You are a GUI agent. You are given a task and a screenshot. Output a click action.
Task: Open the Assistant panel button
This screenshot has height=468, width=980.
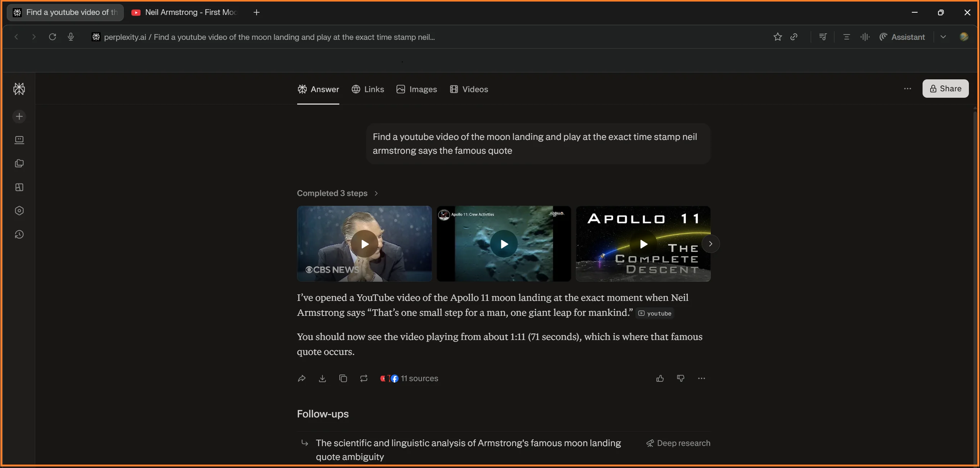[902, 37]
